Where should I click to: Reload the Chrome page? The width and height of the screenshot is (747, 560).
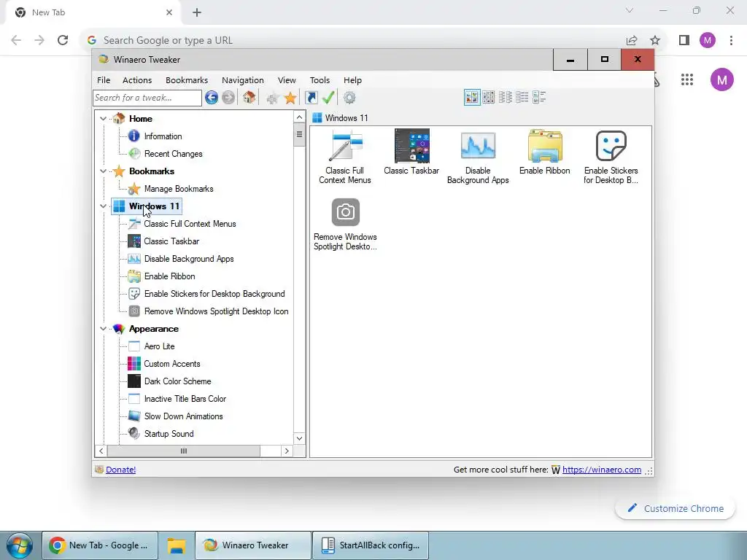coord(63,40)
